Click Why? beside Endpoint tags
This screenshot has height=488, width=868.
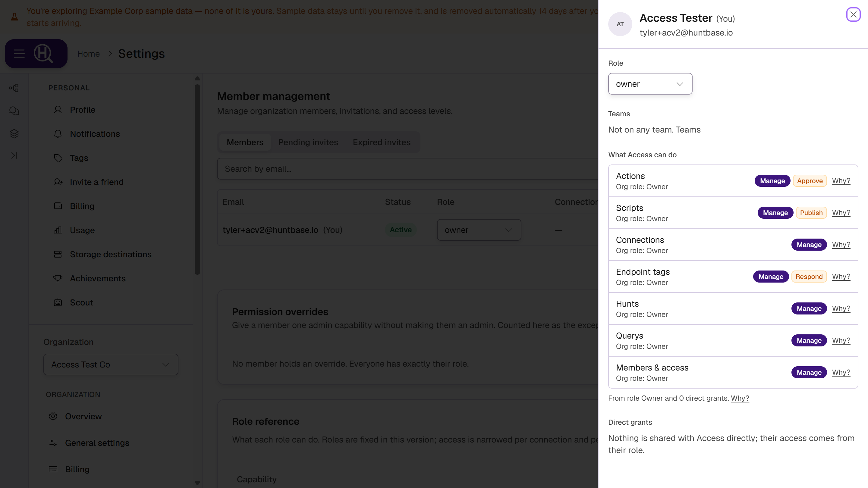click(841, 277)
